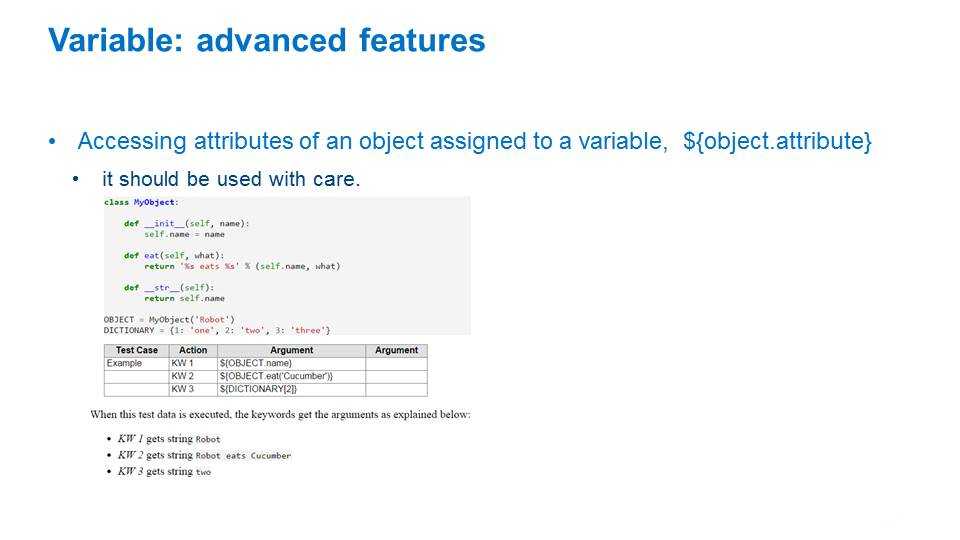960x540 pixels.
Task: Click the "def eat(self, what):" code line
Action: (176, 255)
